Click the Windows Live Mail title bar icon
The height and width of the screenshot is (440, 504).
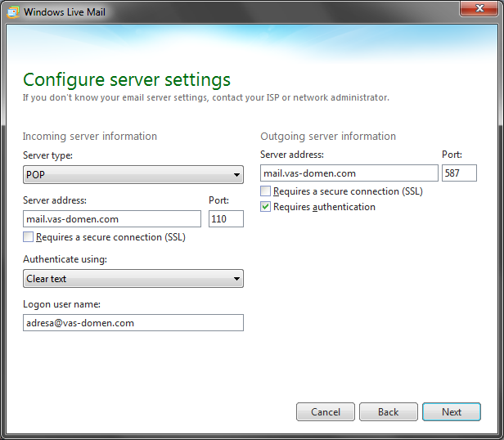pyautogui.click(x=13, y=12)
